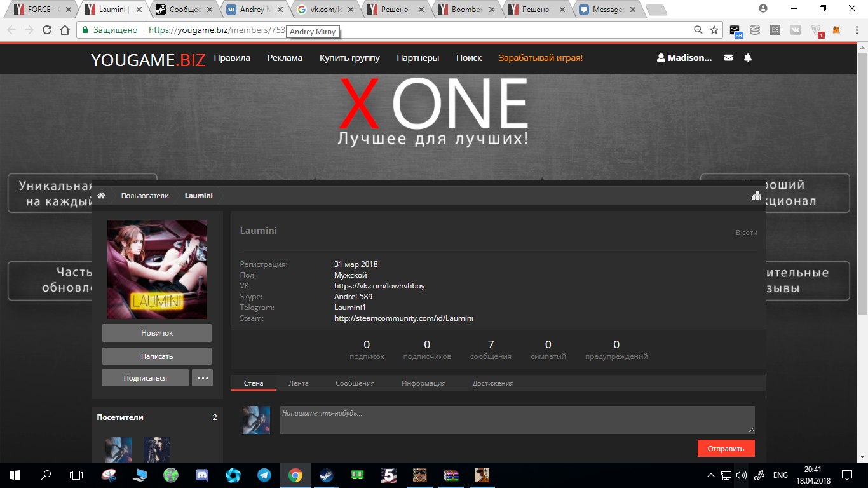868x488 pixels.
Task: Open the Правила menu item
Action: coord(232,58)
